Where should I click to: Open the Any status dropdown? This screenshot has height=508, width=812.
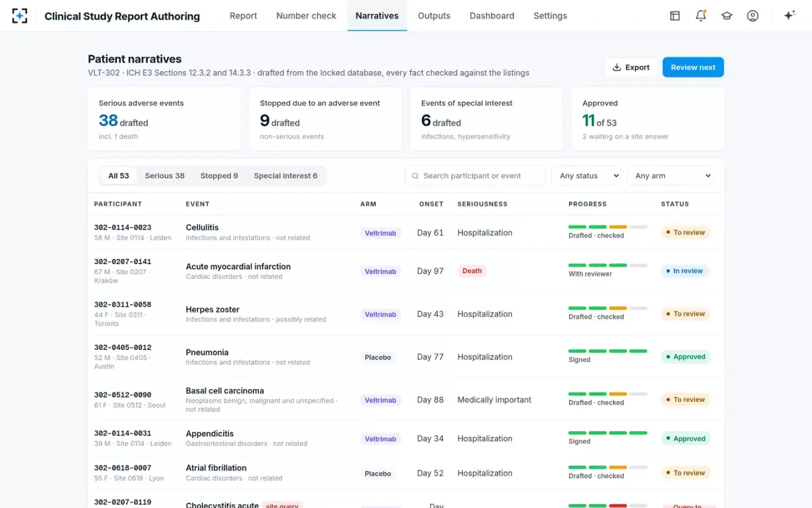point(586,176)
